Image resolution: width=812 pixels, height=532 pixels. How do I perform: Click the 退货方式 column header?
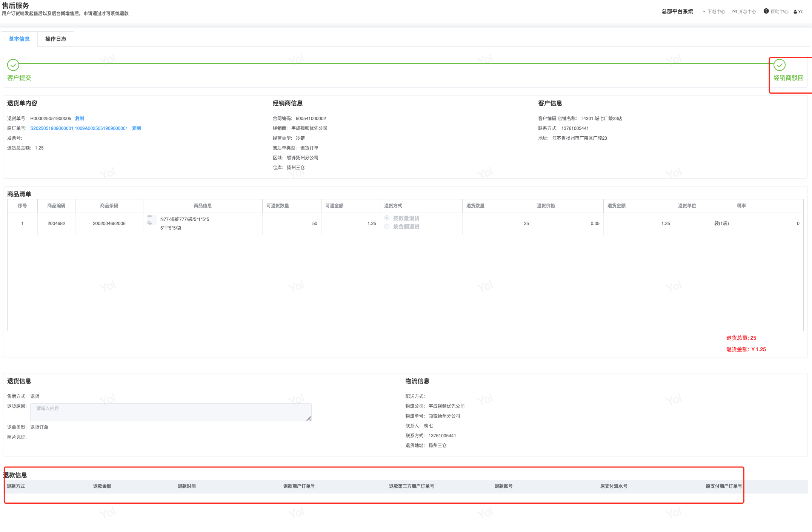[393, 206]
